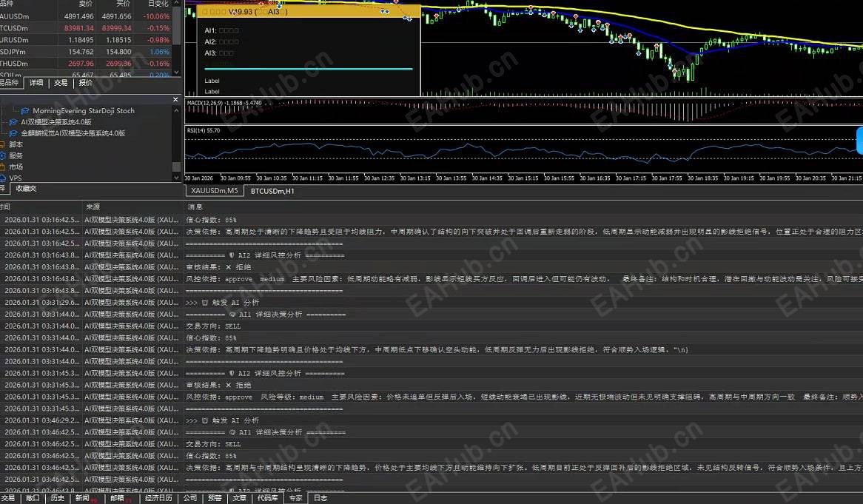
Task: Switch to 收藏夹 favorites tab
Action: coord(26,188)
